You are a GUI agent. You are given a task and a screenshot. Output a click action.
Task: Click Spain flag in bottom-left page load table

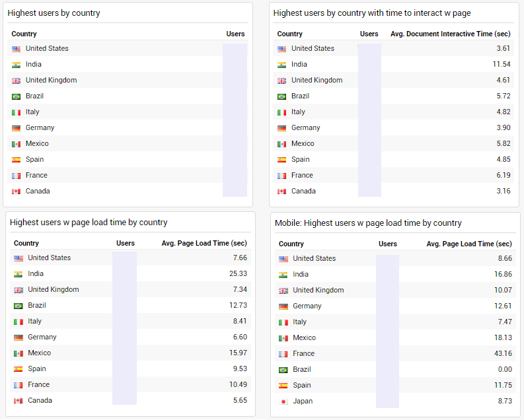(19, 369)
